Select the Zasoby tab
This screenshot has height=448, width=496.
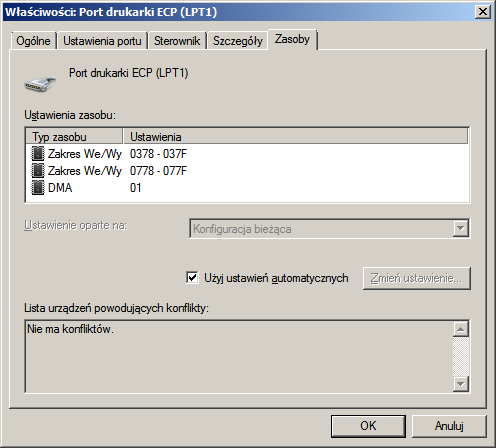click(x=292, y=39)
